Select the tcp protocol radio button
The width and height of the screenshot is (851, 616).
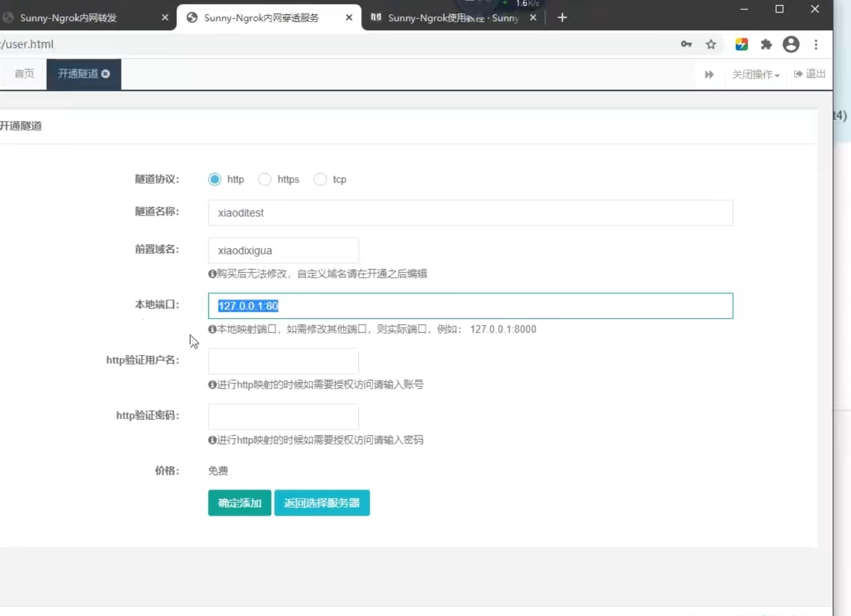coord(320,179)
